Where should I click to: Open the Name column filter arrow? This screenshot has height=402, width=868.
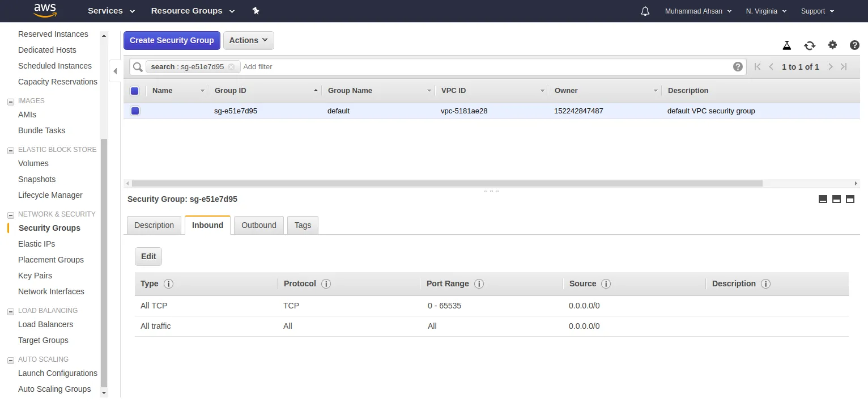[202, 91]
